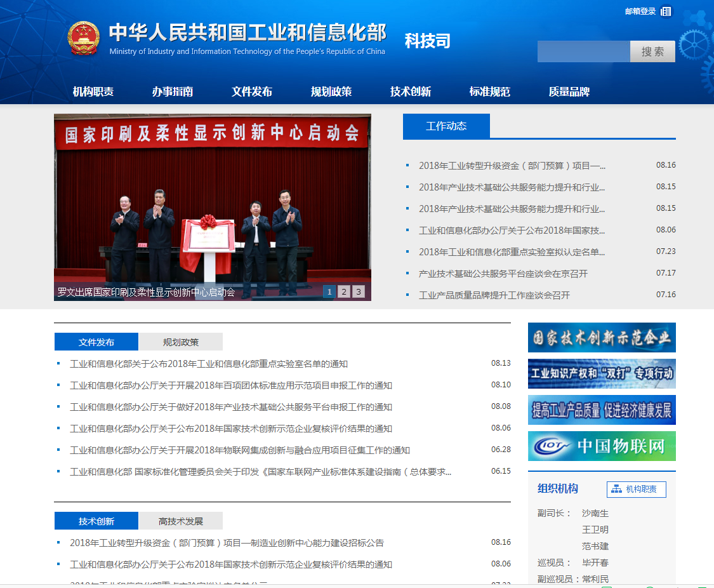Open caption 罗文出席国家印刷及柔性显示创新中心启动会

[x=146, y=292]
